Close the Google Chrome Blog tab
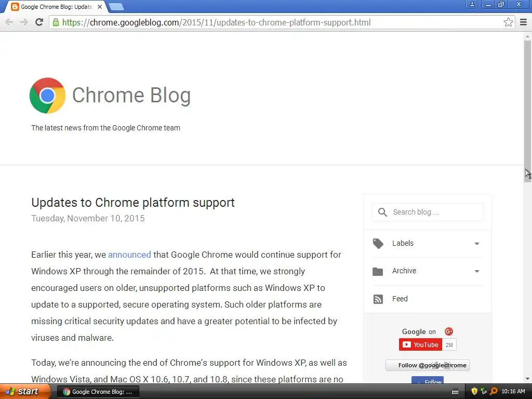 pyautogui.click(x=100, y=7)
